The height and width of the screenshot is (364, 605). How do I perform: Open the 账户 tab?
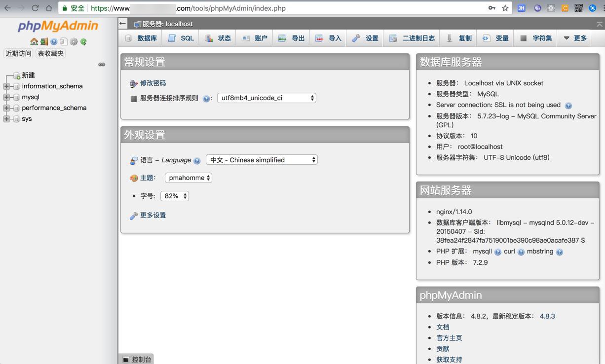pos(255,38)
